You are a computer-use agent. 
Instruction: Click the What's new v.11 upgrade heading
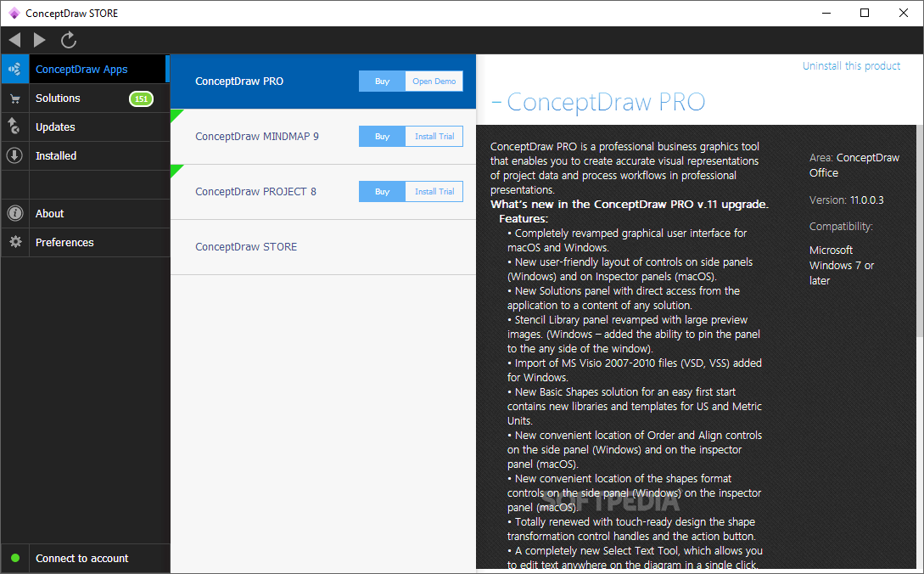[x=630, y=204]
